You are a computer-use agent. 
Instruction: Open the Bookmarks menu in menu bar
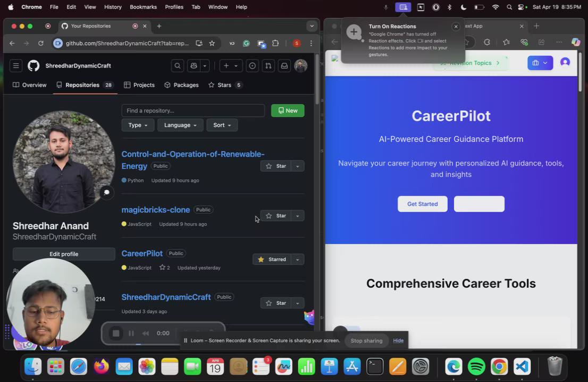(143, 7)
